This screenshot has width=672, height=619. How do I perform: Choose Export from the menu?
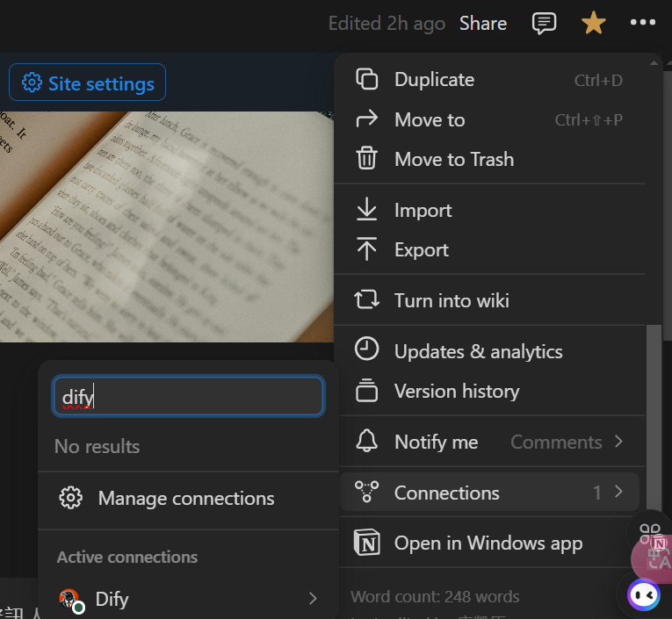(x=489, y=249)
